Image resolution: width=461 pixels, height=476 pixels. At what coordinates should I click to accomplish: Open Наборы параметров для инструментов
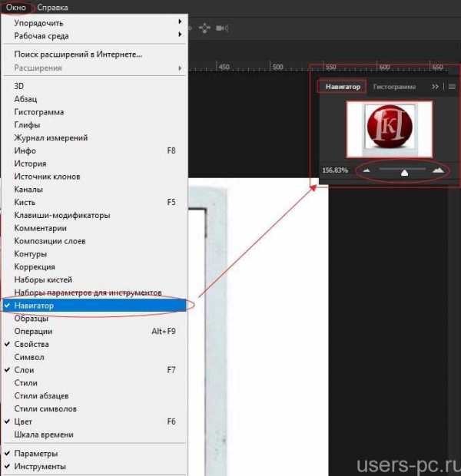coord(95,293)
